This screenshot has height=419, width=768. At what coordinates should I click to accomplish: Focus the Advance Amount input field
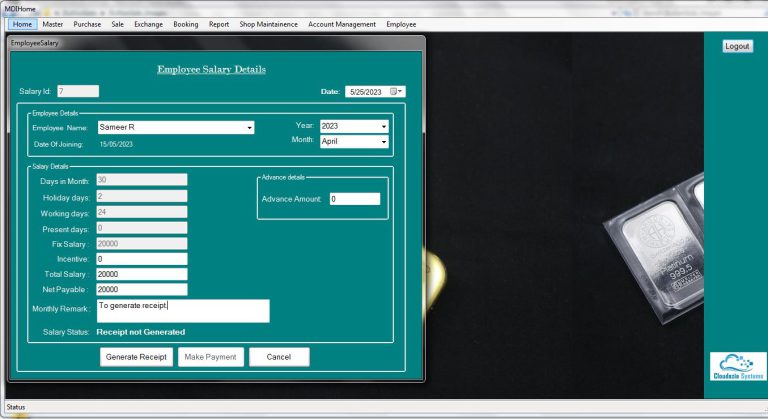click(x=354, y=199)
